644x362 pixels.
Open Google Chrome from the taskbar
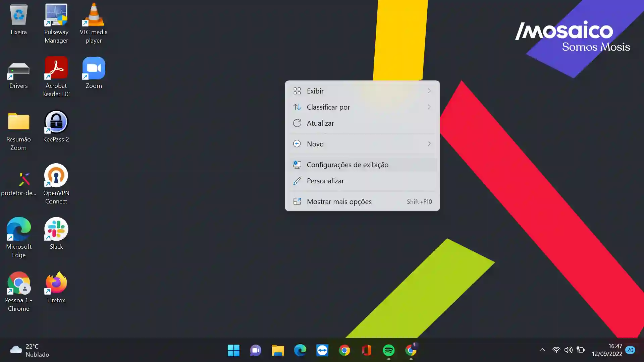coord(344,350)
